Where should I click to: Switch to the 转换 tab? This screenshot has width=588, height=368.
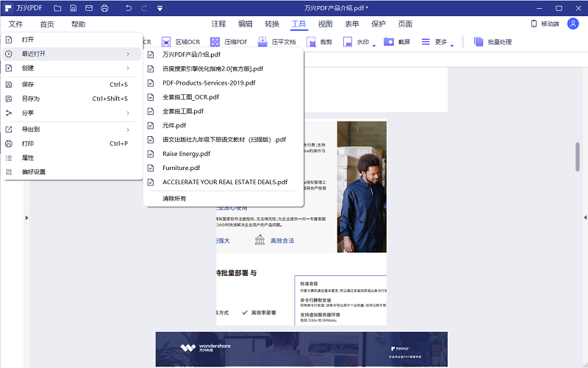tap(272, 24)
